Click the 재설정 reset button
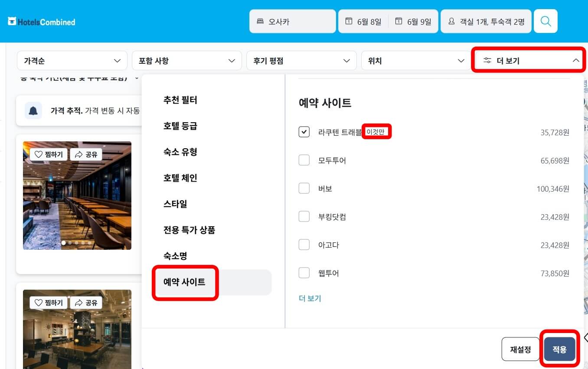Image resolution: width=588 pixels, height=369 pixels. [520, 349]
